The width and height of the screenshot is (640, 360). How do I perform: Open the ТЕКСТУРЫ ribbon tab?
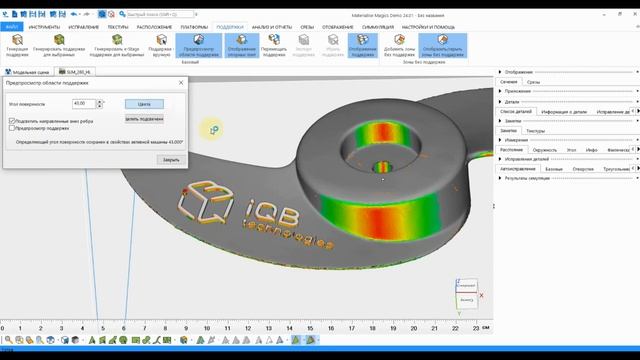pyautogui.click(x=118, y=27)
